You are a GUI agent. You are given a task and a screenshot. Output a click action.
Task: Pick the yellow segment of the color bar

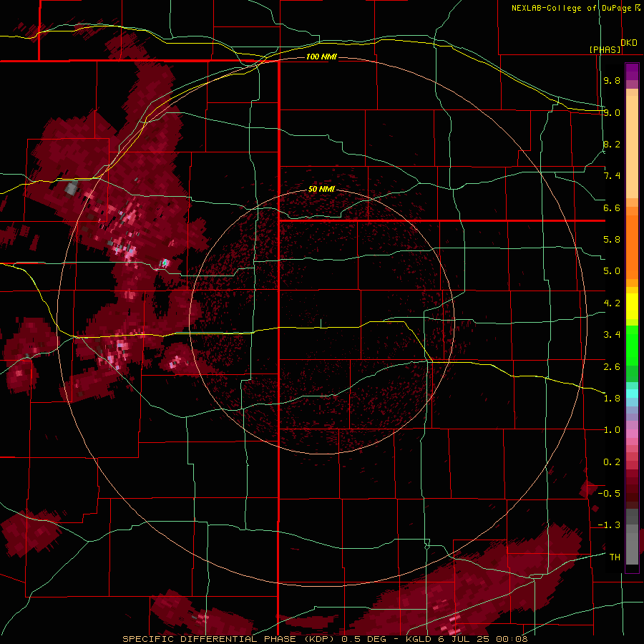[632, 306]
